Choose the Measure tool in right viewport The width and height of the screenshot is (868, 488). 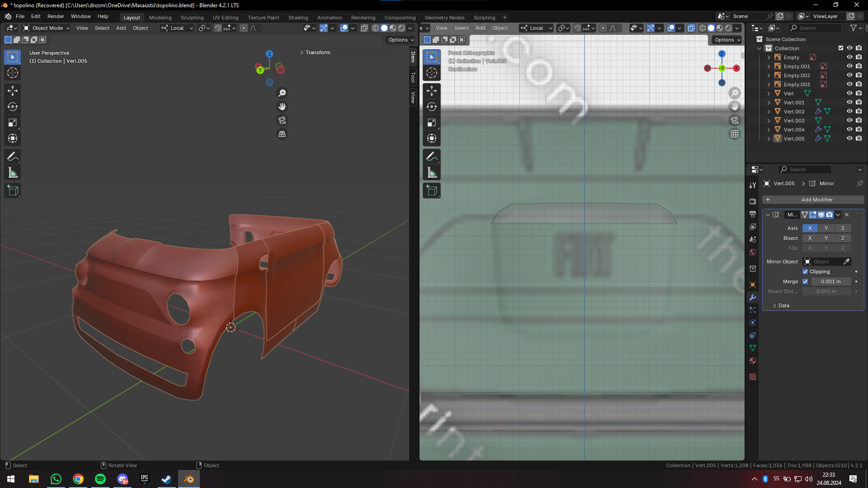point(432,173)
